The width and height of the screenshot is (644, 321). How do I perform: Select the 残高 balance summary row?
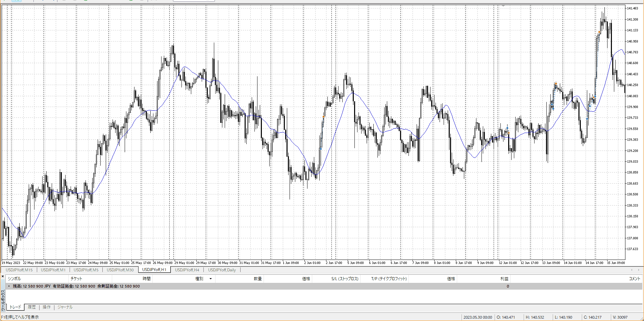coord(76,286)
